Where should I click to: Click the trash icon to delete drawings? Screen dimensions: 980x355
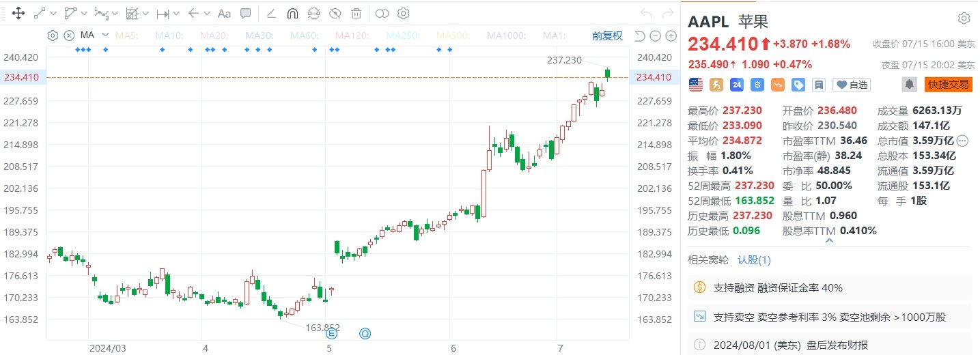356,13
